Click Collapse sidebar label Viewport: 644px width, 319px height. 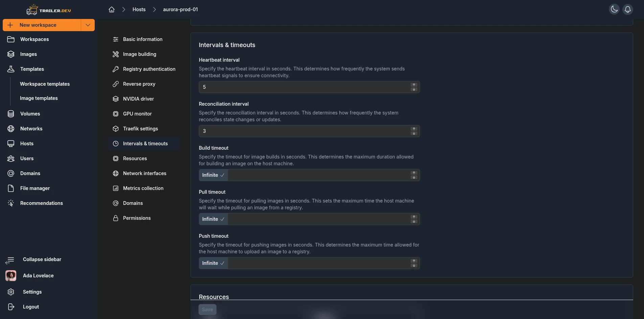point(42,259)
